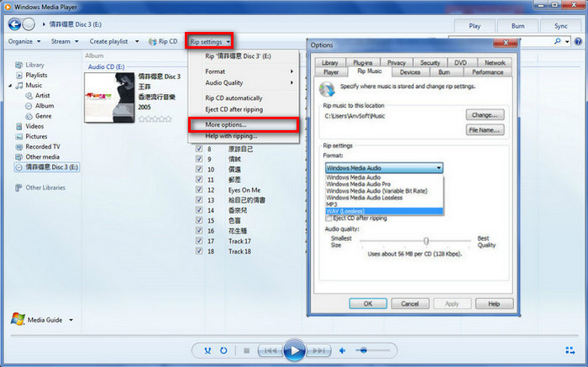588x367 pixels.
Task: Open the Organize dropdown
Action: tap(24, 42)
